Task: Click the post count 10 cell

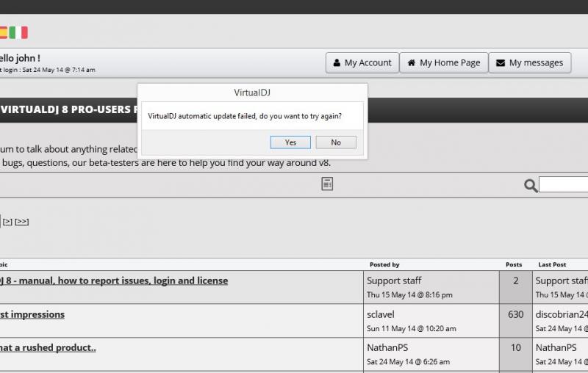Action: [x=516, y=354]
